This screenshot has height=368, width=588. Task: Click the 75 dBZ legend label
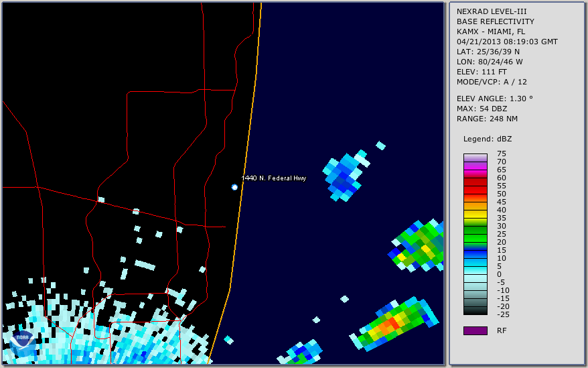click(502, 154)
